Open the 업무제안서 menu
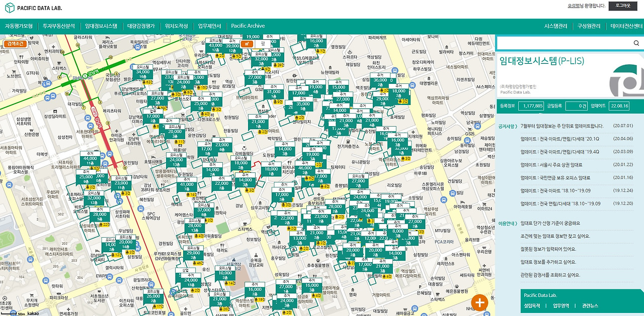 (x=209, y=26)
